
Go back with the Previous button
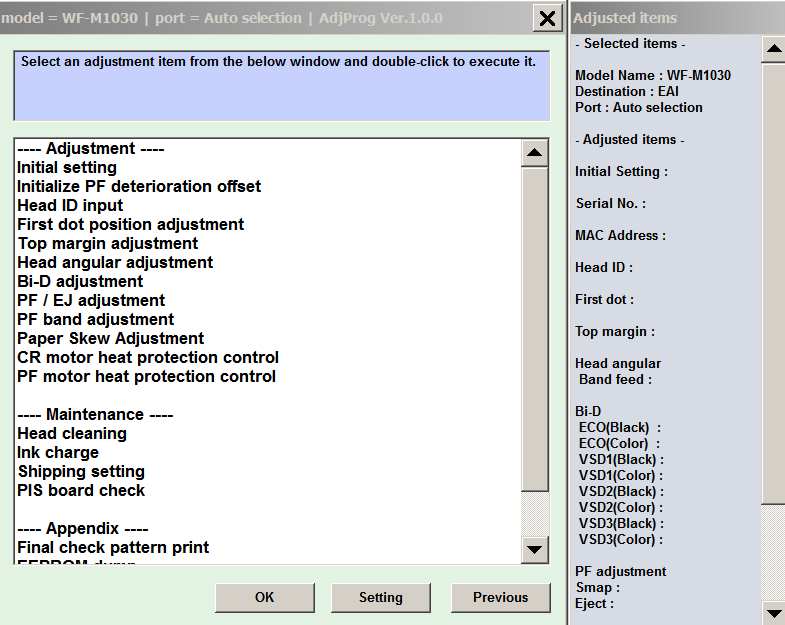click(x=500, y=597)
